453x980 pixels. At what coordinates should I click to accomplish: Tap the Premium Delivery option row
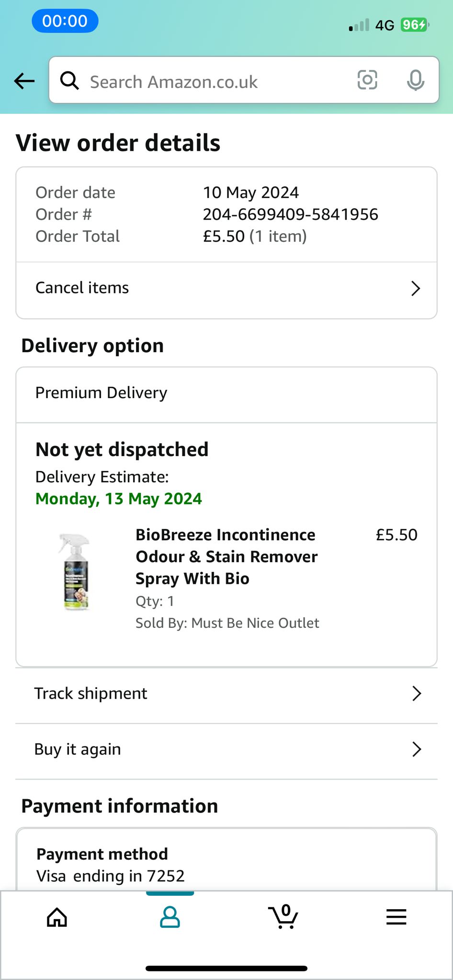226,393
